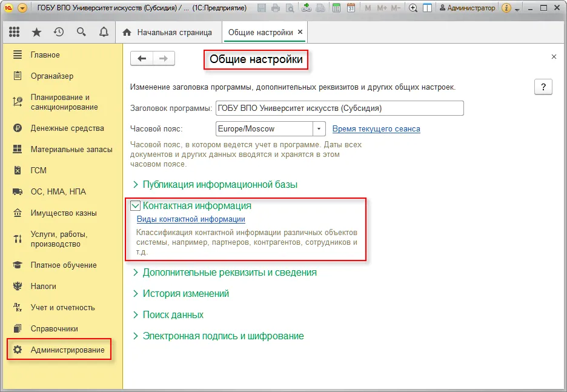Viewport: 567px width, 392px height.
Task: Close the Общие настройки form with X
Action: click(x=554, y=56)
